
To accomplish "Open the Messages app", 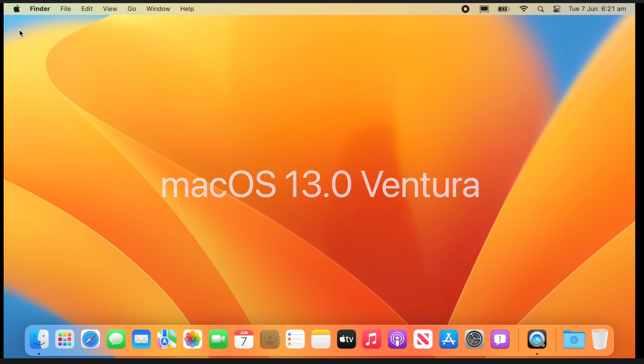I will tap(116, 339).
